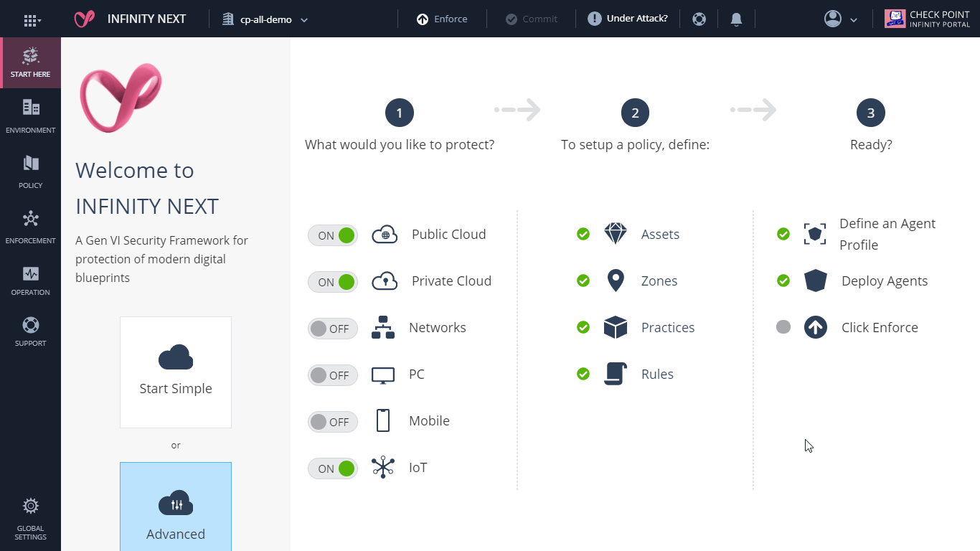Image resolution: width=980 pixels, height=551 pixels.
Task: Choose the Advanced setup card
Action: pyautogui.click(x=176, y=507)
